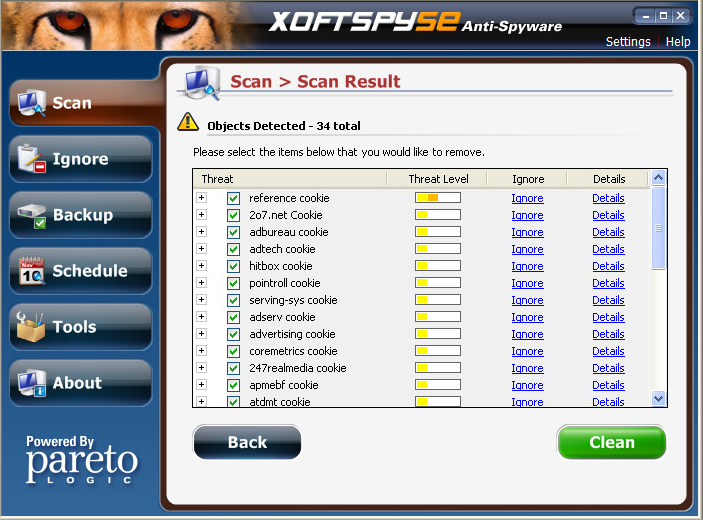Viewport: 703px width, 520px height.
Task: Go to the About section label
Action: pos(77,383)
